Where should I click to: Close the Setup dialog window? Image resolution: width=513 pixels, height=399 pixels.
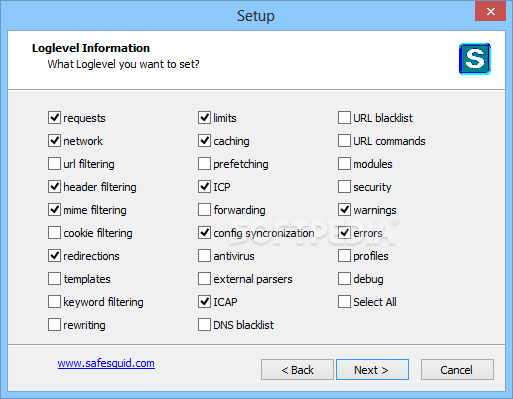pos(491,12)
